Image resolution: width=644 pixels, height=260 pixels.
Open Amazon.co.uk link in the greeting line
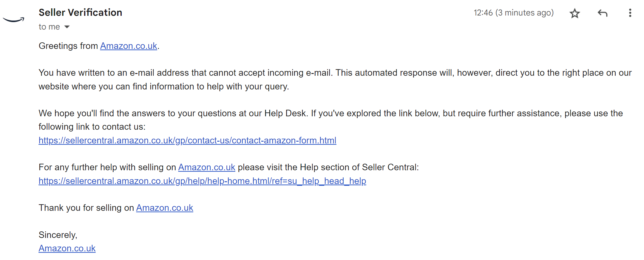click(x=129, y=46)
